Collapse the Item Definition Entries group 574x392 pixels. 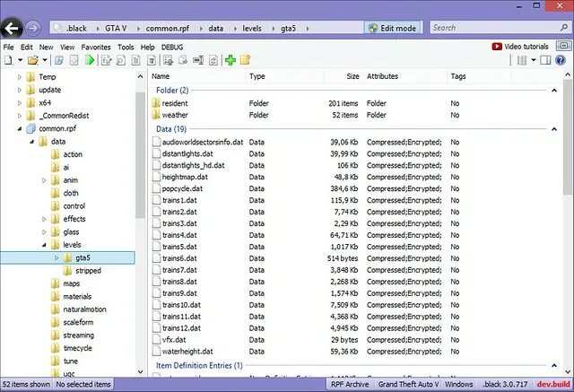pyautogui.click(x=554, y=365)
